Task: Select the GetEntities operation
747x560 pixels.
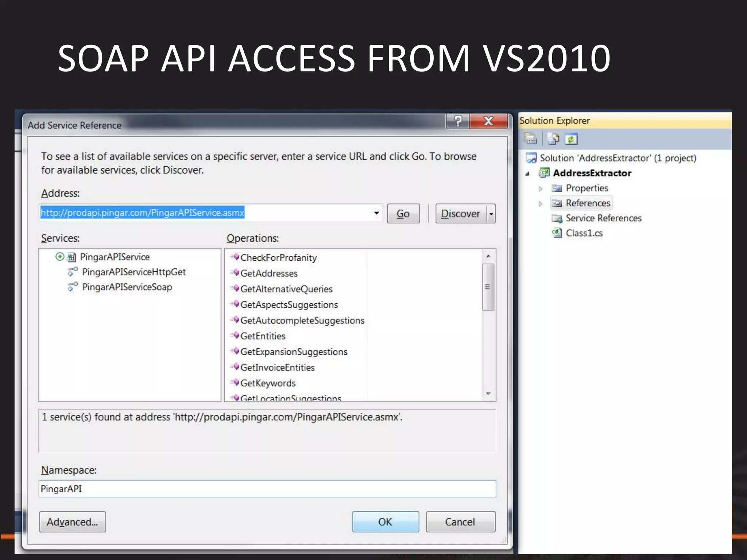Action: pyautogui.click(x=263, y=336)
